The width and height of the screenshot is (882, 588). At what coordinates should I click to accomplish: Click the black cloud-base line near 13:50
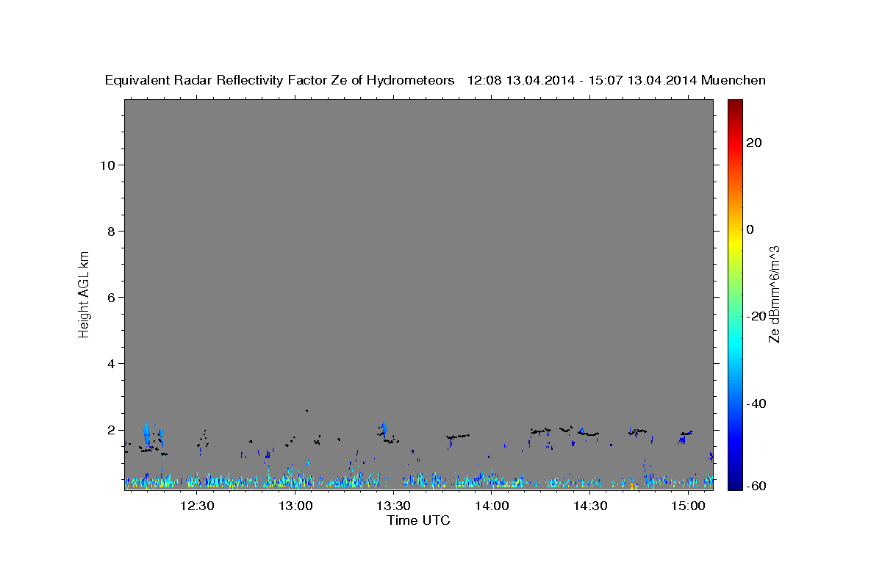(457, 437)
